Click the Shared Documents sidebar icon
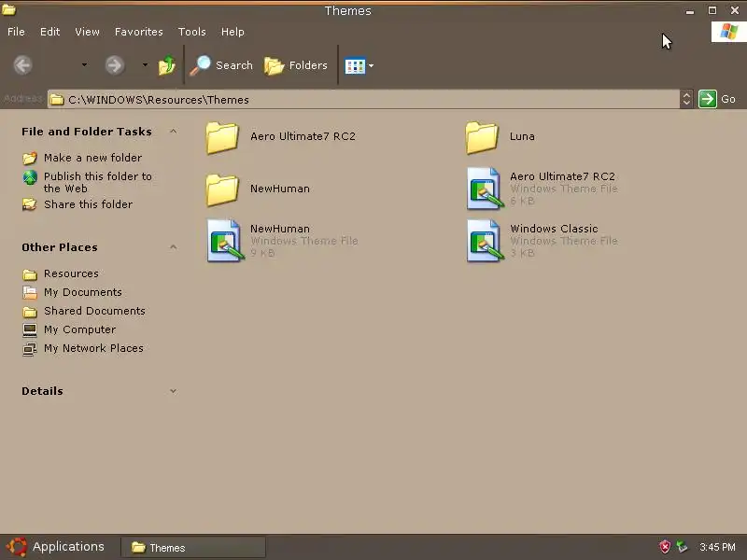The width and height of the screenshot is (747, 560). click(30, 312)
